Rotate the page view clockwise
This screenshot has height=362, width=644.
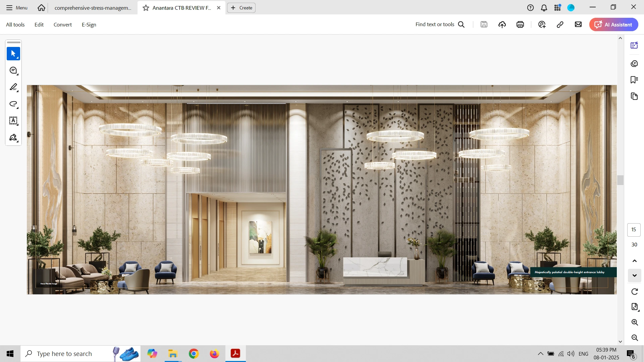tap(634, 292)
